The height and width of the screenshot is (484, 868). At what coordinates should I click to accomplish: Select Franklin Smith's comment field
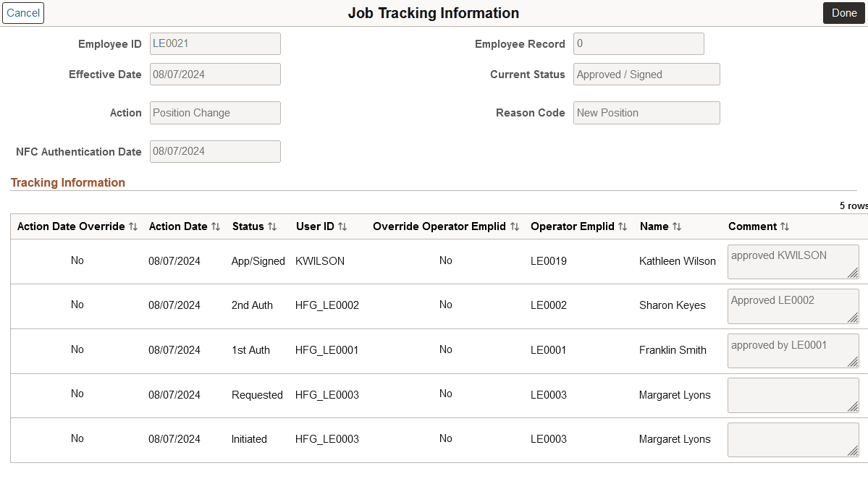793,350
